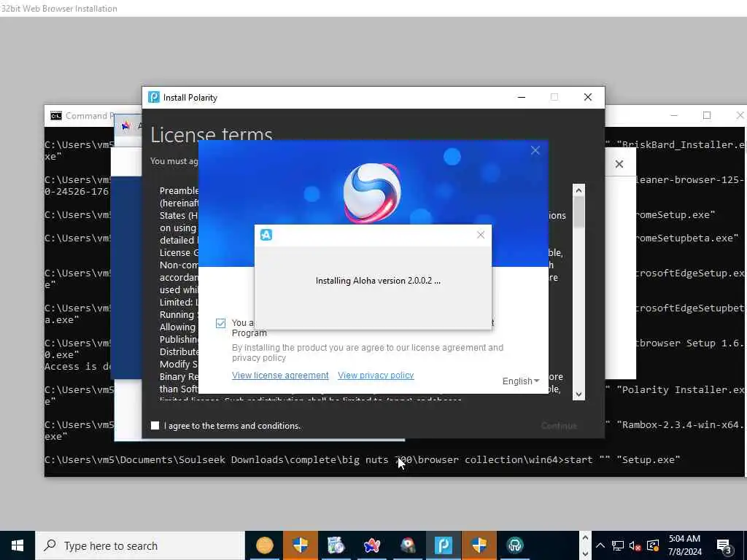Screen dimensions: 747x560
Task: Click license terms scrollbar down arrow
Action: click(x=578, y=394)
